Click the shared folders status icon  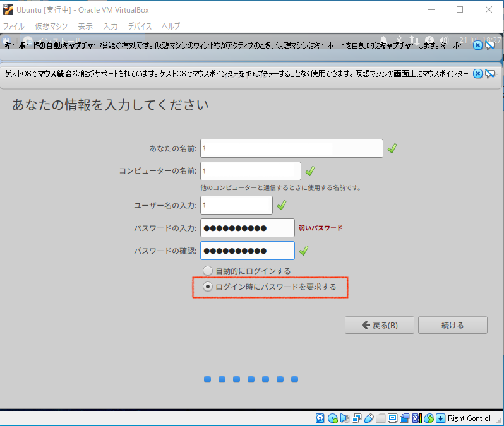tap(381, 418)
